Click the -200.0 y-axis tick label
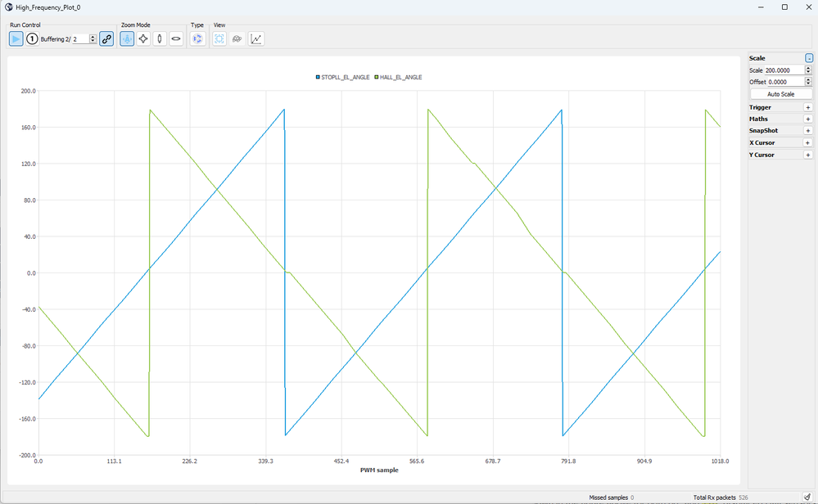The height and width of the screenshot is (504, 818). (27, 455)
